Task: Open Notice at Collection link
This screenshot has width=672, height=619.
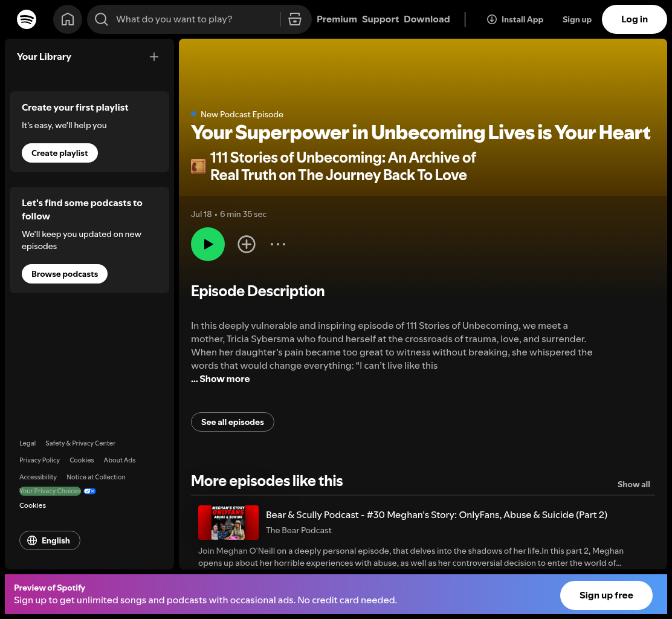Action: pos(96,477)
